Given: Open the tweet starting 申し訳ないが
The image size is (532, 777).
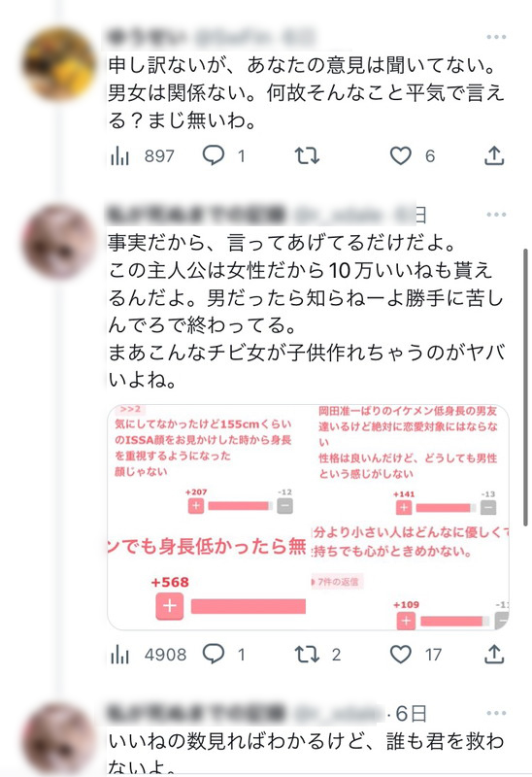Looking at the screenshot, I should (x=306, y=92).
